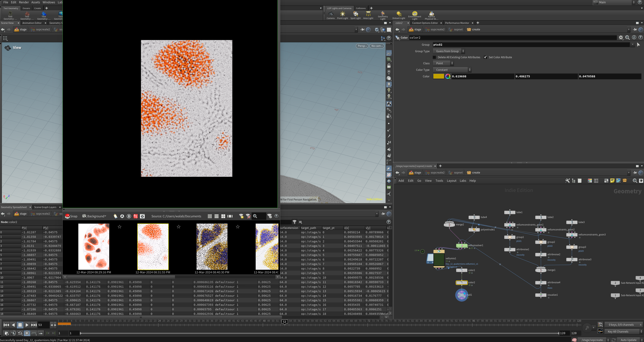Open the Key All Channels dropdown
Viewport: 644px width, 342px height.
[624, 332]
